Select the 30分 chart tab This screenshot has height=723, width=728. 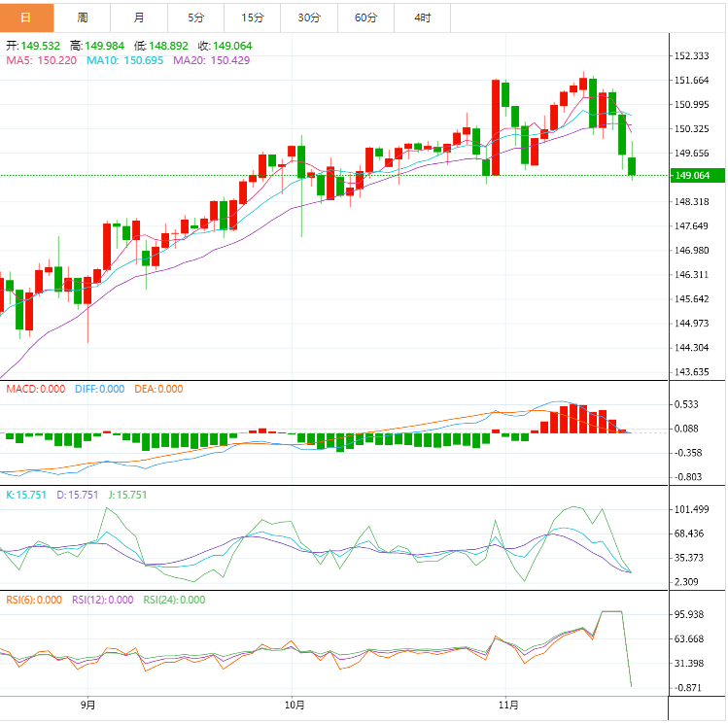(x=308, y=17)
